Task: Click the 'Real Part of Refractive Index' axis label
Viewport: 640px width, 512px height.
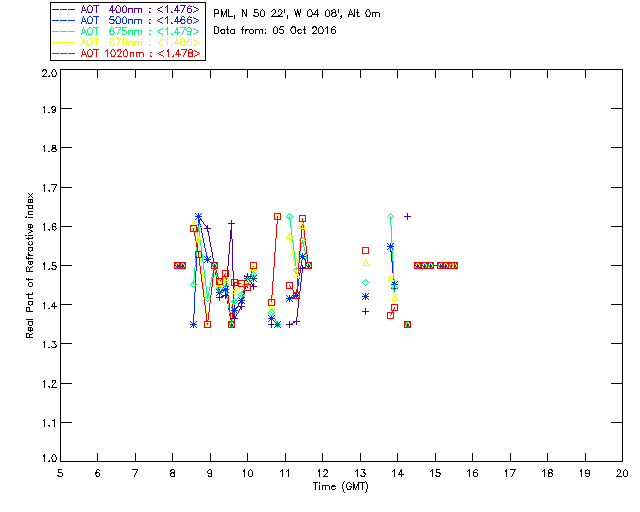Action: (x=29, y=265)
